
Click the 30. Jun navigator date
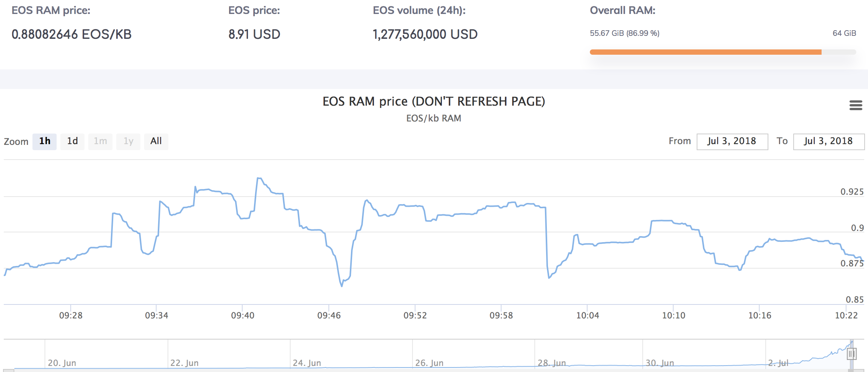(x=660, y=363)
